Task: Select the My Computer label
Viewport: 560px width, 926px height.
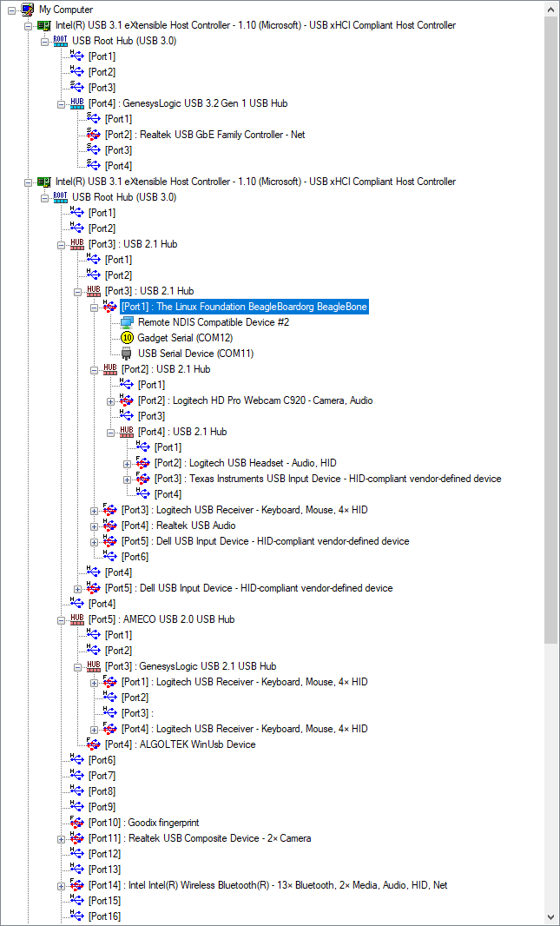Action: point(65,10)
